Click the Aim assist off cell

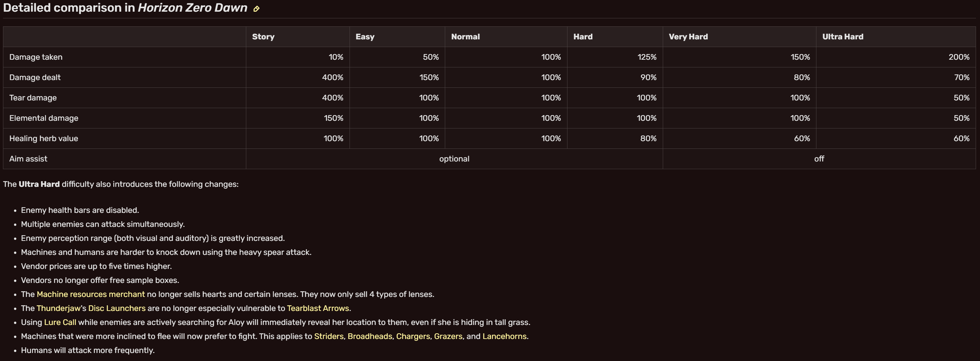point(819,159)
